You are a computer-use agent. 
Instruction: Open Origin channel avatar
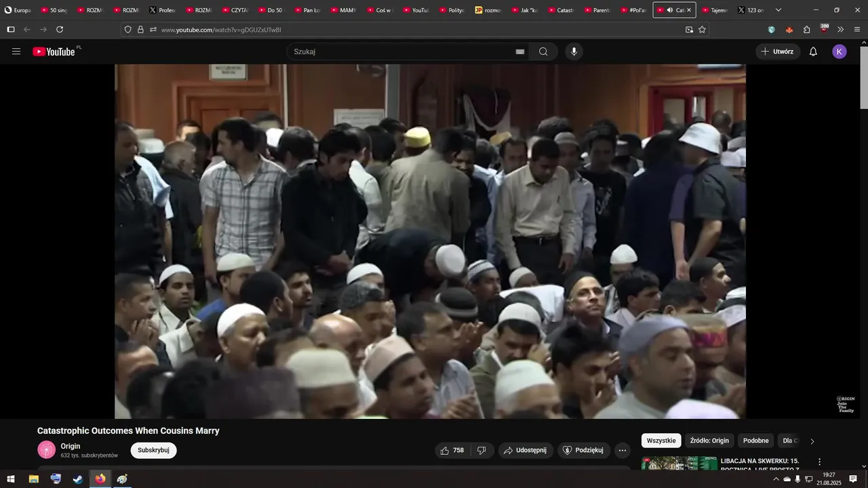46,450
